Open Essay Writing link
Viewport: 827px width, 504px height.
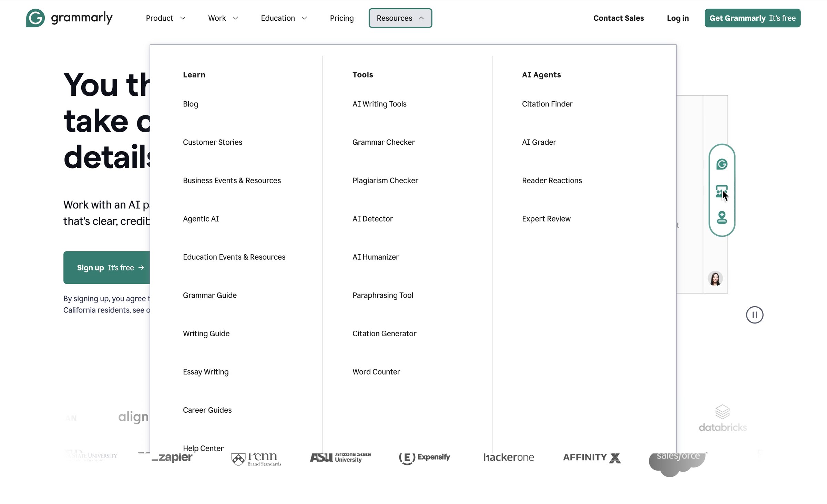[206, 372]
